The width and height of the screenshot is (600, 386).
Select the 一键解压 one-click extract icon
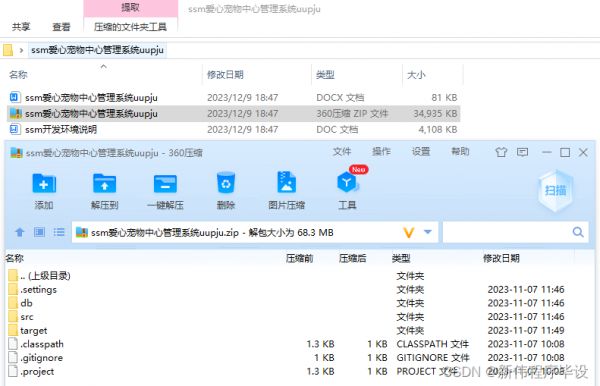(x=165, y=184)
